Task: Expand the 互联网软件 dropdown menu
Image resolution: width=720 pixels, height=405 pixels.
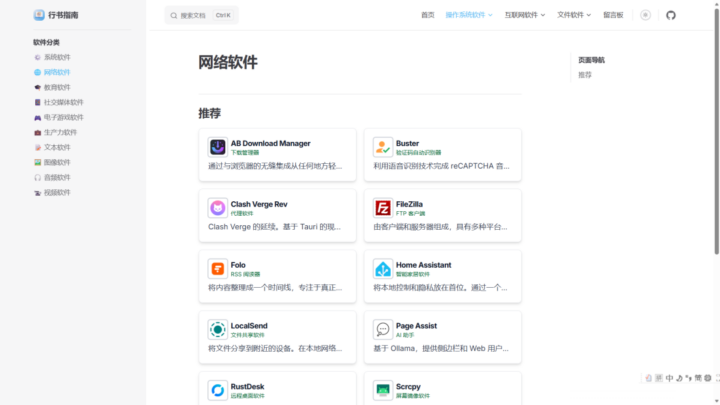Action: (x=524, y=15)
